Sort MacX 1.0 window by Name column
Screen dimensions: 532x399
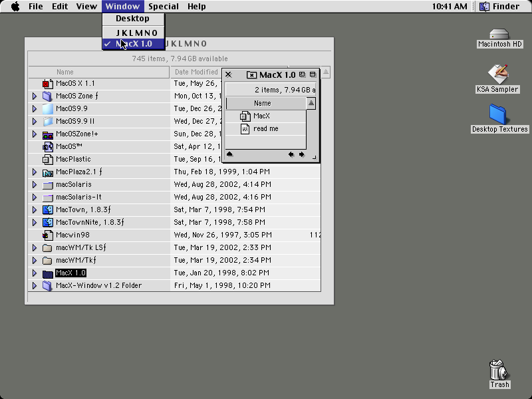tap(266, 104)
